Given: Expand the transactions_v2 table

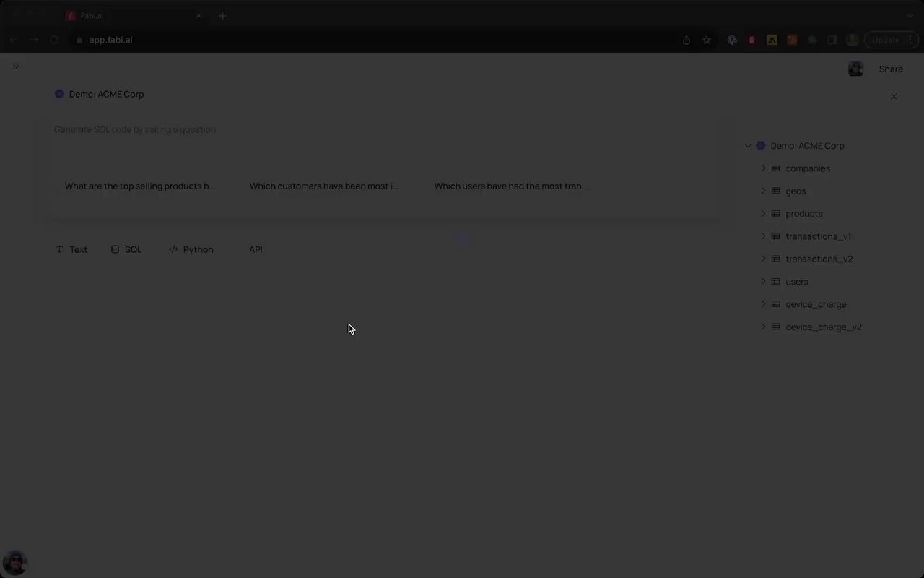Looking at the screenshot, I should [x=763, y=259].
